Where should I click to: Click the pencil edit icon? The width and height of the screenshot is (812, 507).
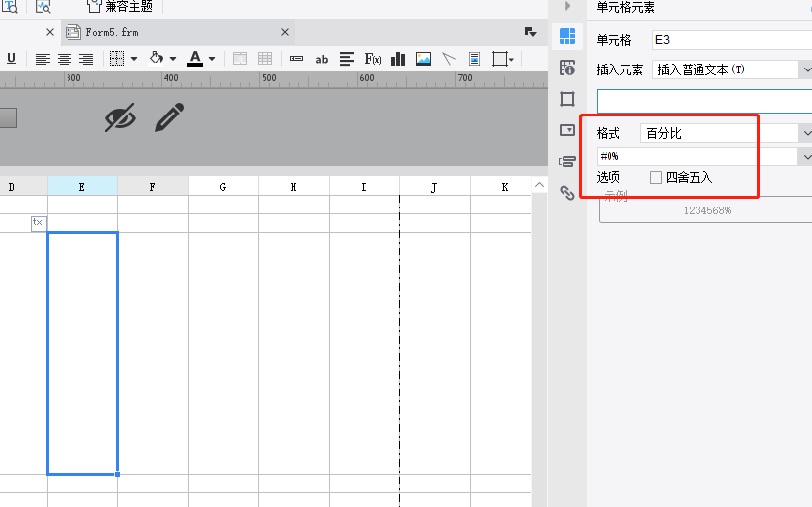pyautogui.click(x=169, y=117)
